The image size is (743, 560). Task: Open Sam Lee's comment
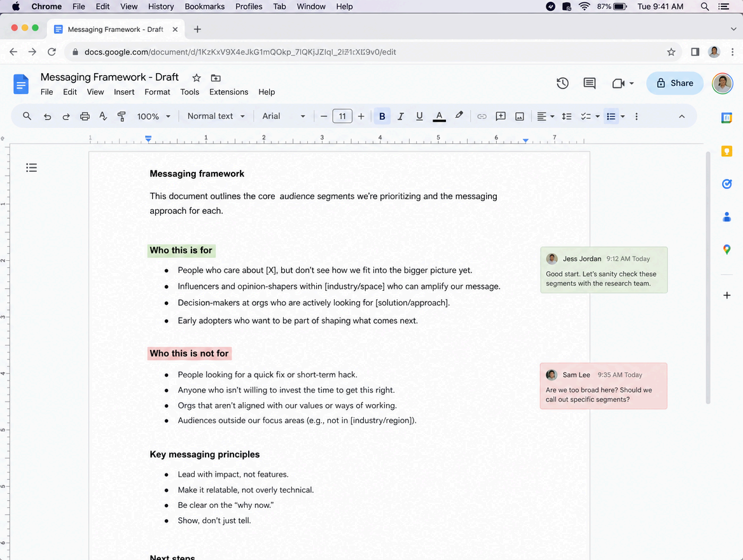(603, 386)
